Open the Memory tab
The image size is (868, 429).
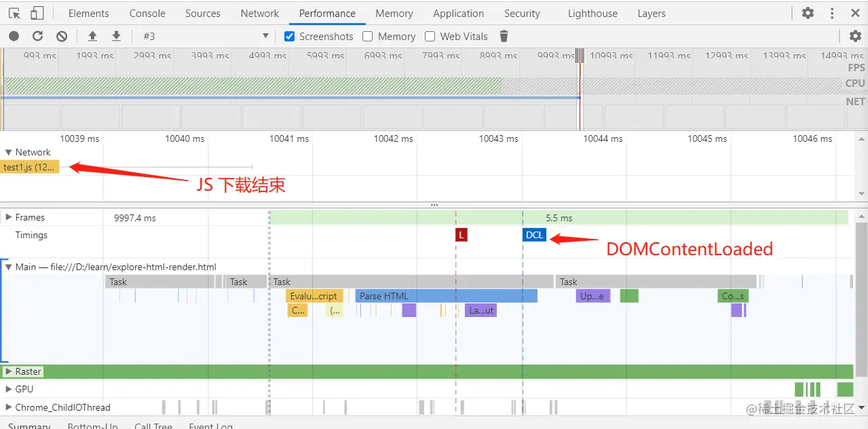[394, 13]
